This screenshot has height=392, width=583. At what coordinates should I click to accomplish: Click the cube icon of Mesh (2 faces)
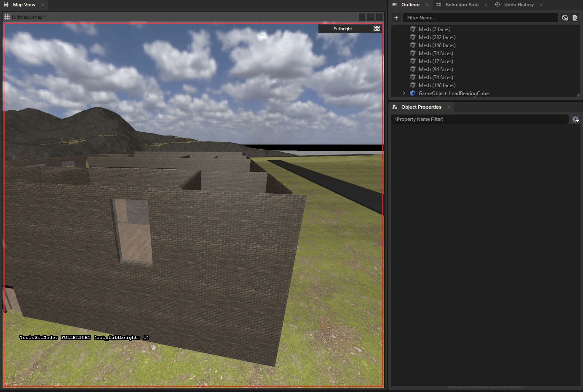pos(413,29)
